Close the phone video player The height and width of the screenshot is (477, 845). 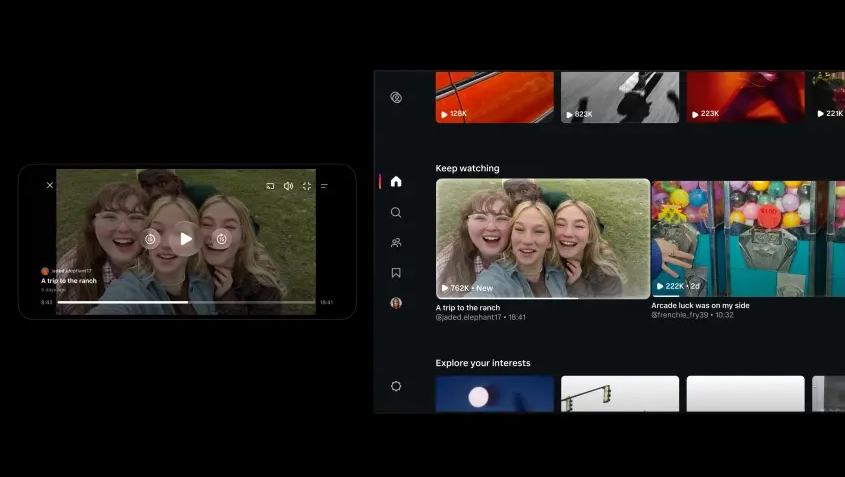[50, 185]
